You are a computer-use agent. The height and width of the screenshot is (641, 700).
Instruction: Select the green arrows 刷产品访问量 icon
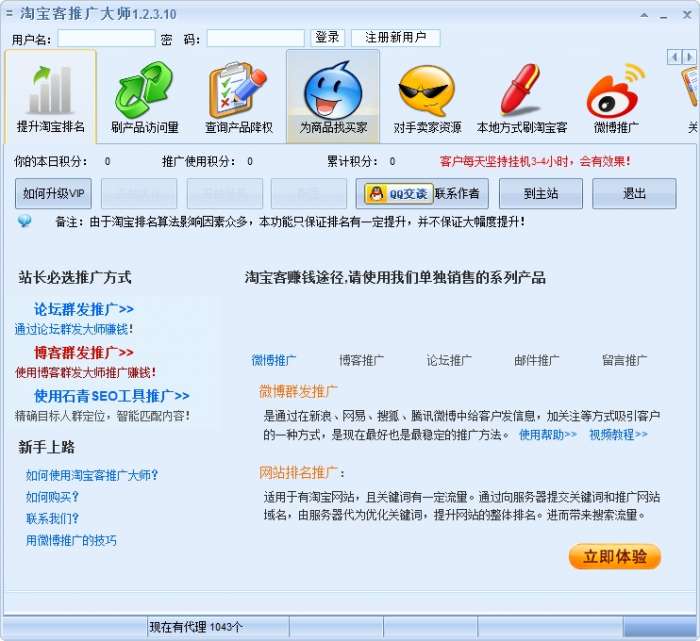[145, 90]
